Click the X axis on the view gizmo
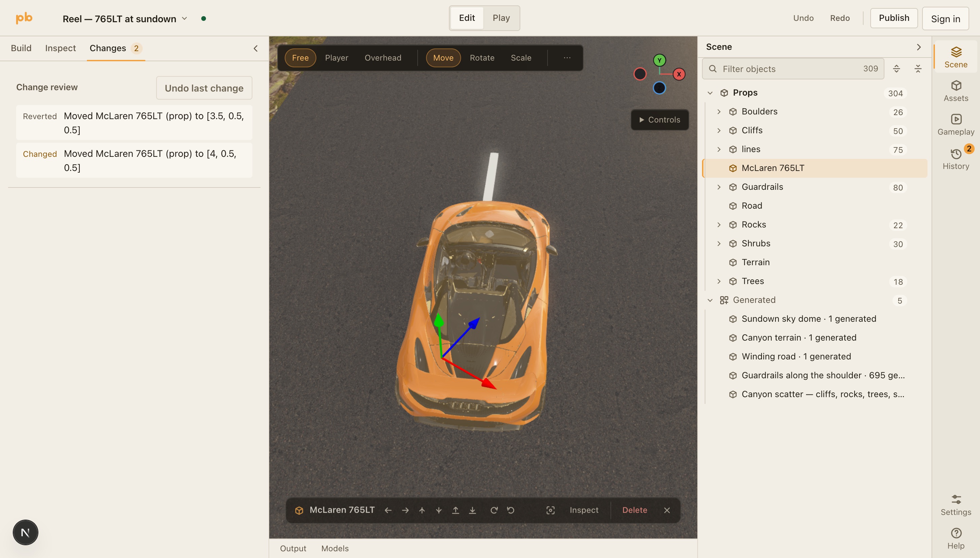Image resolution: width=980 pixels, height=558 pixels. pos(678,74)
